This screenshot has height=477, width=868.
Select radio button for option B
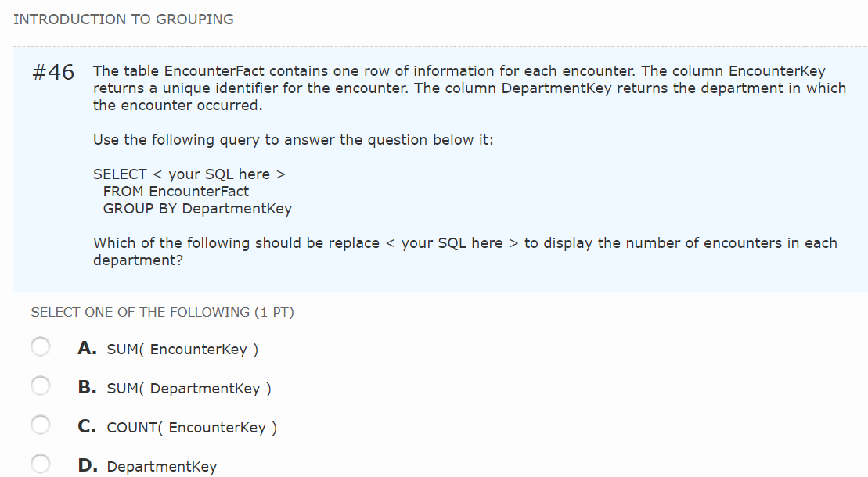point(41,385)
